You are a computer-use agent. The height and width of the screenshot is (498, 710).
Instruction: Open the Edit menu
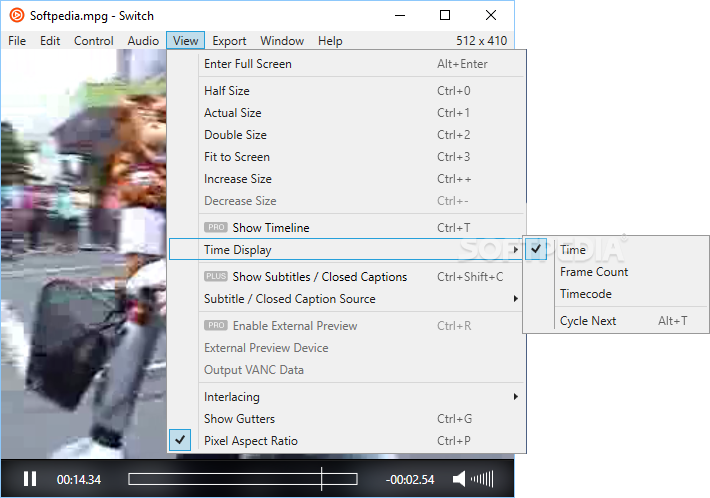click(x=50, y=41)
